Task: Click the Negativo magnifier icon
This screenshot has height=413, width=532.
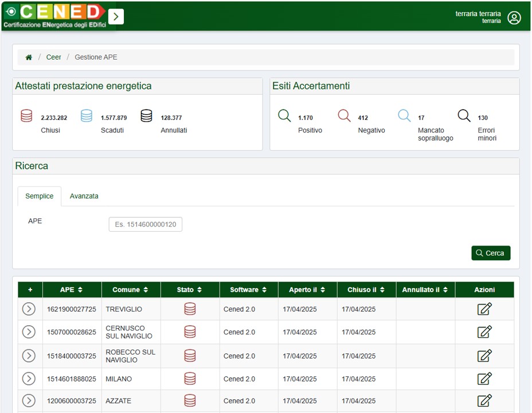Action: click(344, 116)
